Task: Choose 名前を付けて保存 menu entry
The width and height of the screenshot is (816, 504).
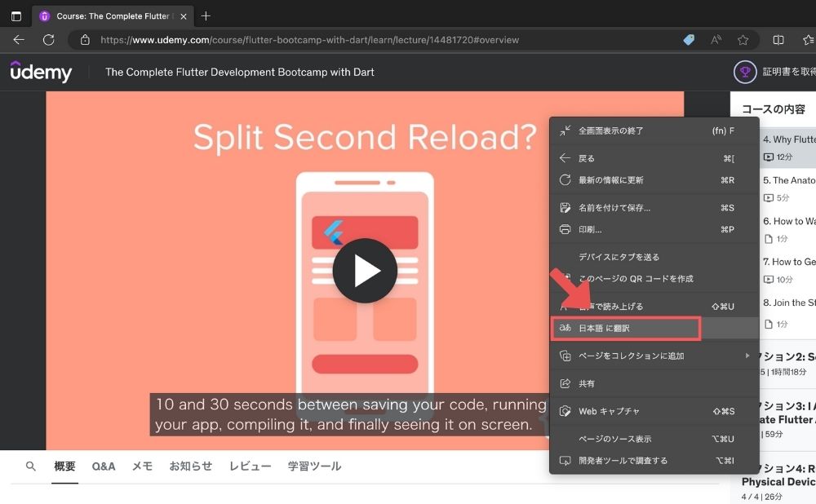Action: (654, 207)
